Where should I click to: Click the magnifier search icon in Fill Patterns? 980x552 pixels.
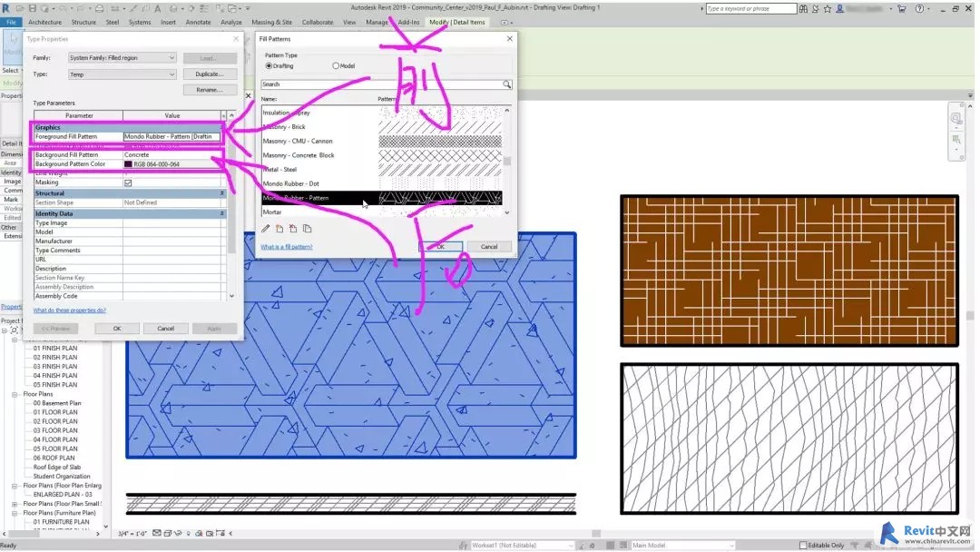(507, 84)
